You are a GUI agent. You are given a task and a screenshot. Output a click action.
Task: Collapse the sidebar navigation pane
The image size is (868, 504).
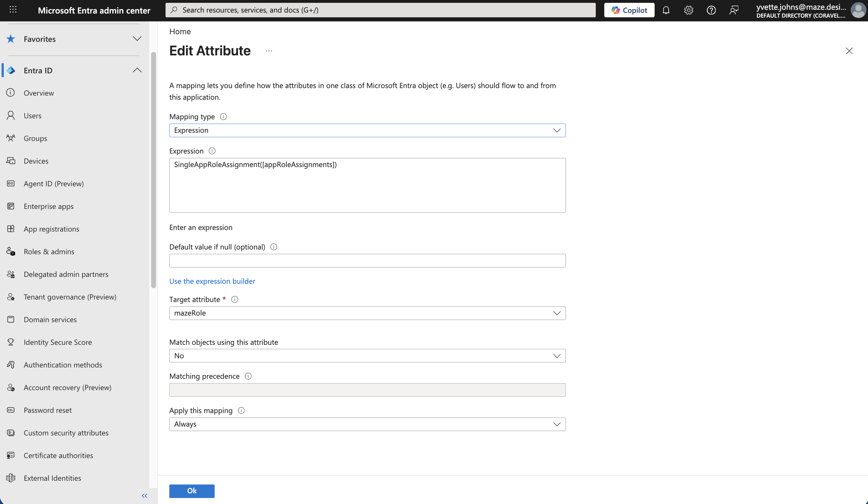[145, 496]
